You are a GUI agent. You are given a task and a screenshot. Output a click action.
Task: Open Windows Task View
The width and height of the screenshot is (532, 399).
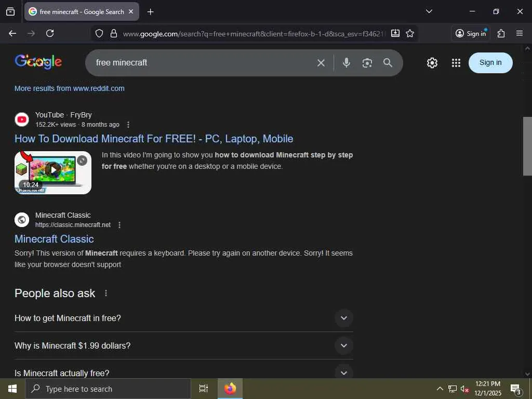204,389
